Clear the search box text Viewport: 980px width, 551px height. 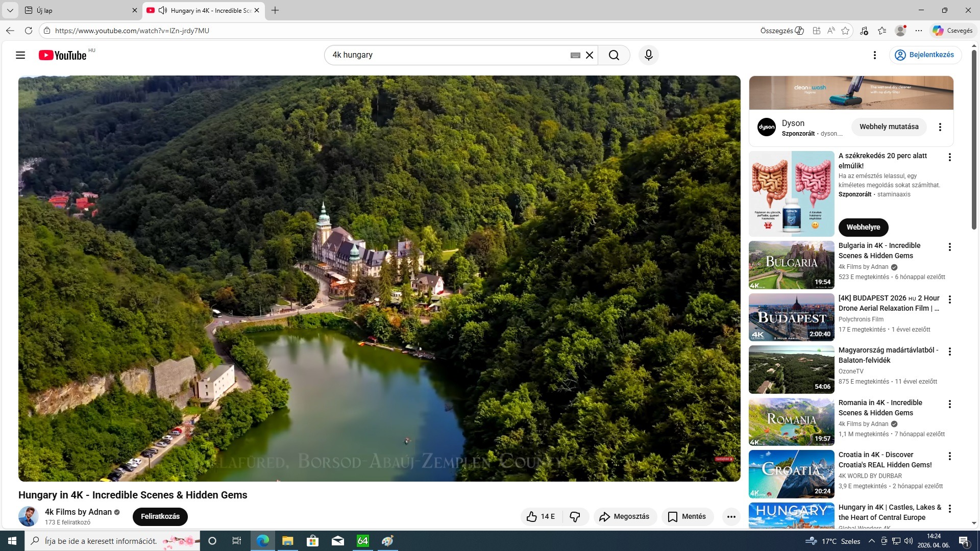(590, 55)
